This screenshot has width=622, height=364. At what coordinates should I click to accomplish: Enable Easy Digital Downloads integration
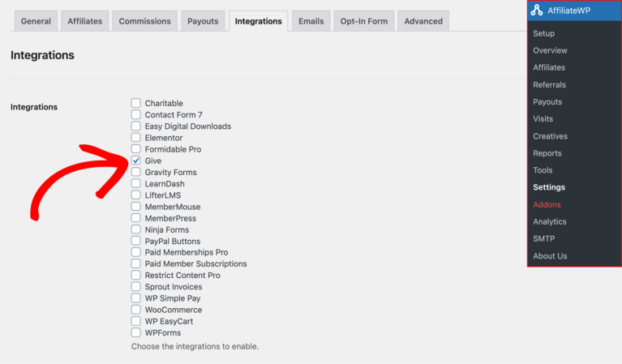tap(136, 126)
